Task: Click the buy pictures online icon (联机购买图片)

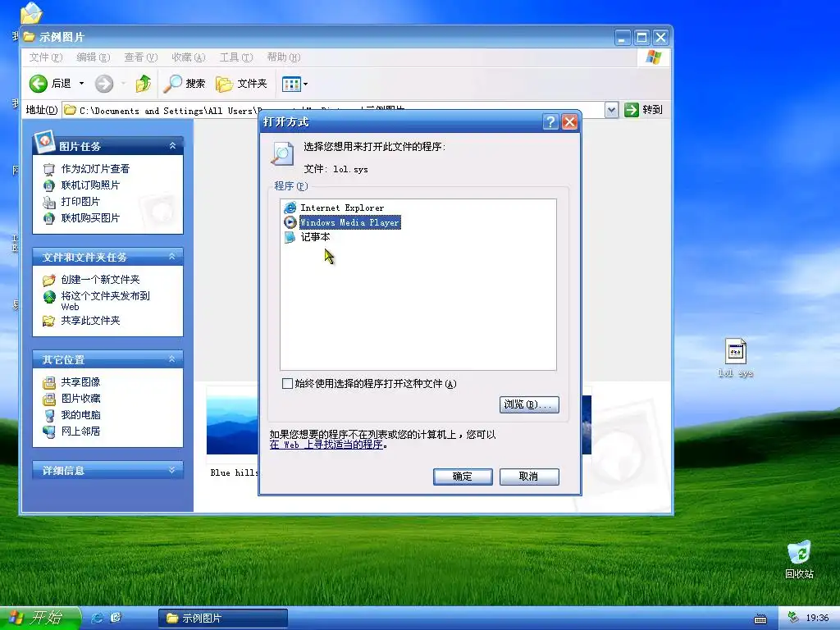Action: (x=48, y=218)
